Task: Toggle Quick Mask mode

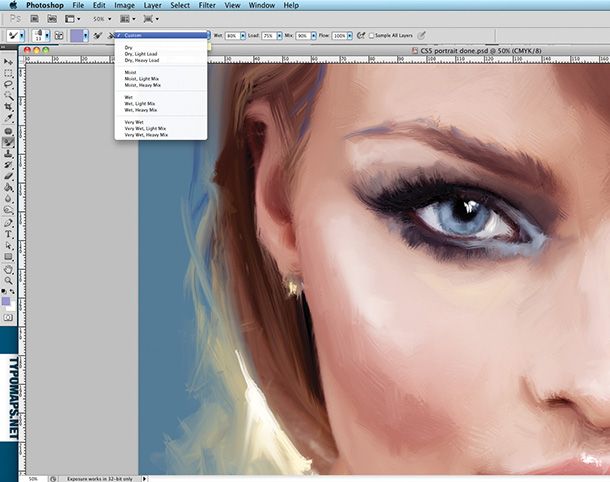Action: coord(8,317)
